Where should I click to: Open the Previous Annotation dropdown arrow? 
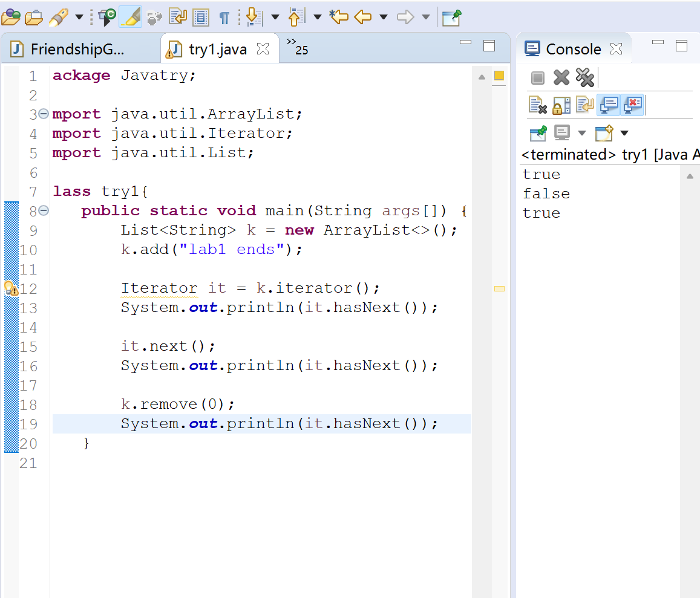click(318, 18)
